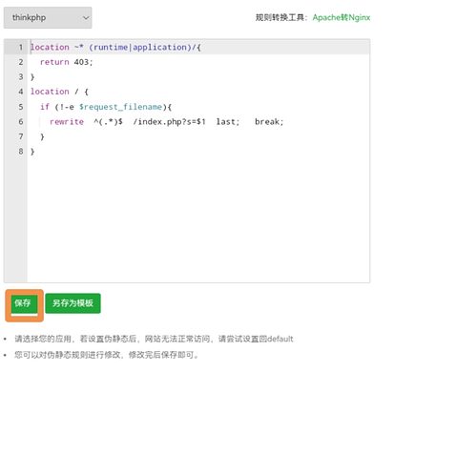Click line number 6 in the gutter

pos(21,121)
